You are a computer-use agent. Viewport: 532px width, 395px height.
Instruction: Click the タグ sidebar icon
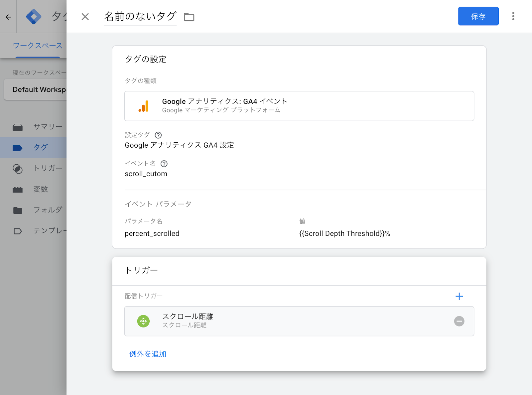click(18, 148)
